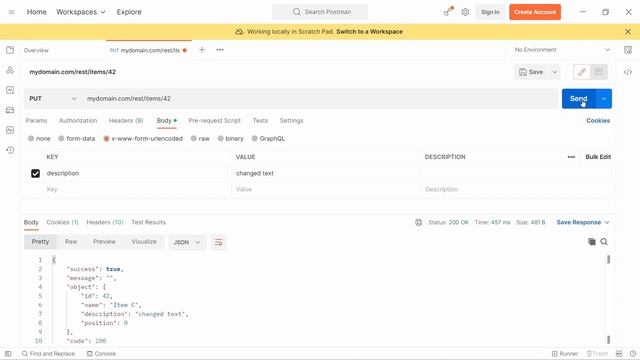The width and height of the screenshot is (640, 360).
Task: Open the hamburger menu icon
Action: point(11,12)
